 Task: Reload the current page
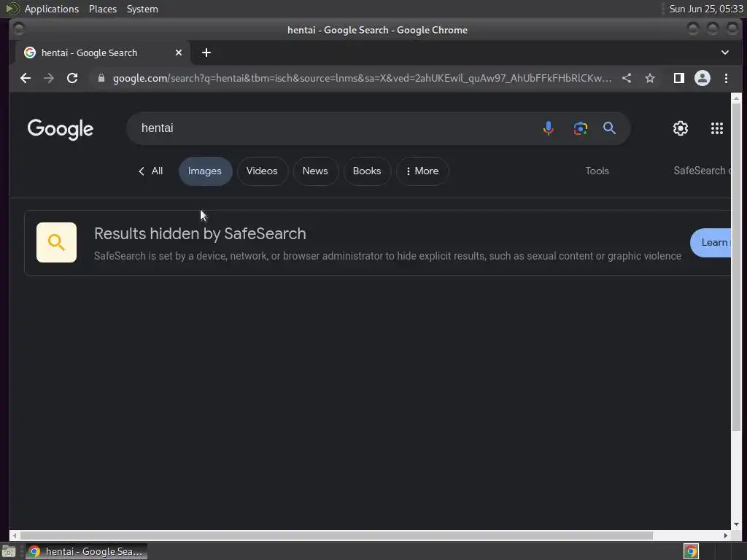click(x=72, y=78)
